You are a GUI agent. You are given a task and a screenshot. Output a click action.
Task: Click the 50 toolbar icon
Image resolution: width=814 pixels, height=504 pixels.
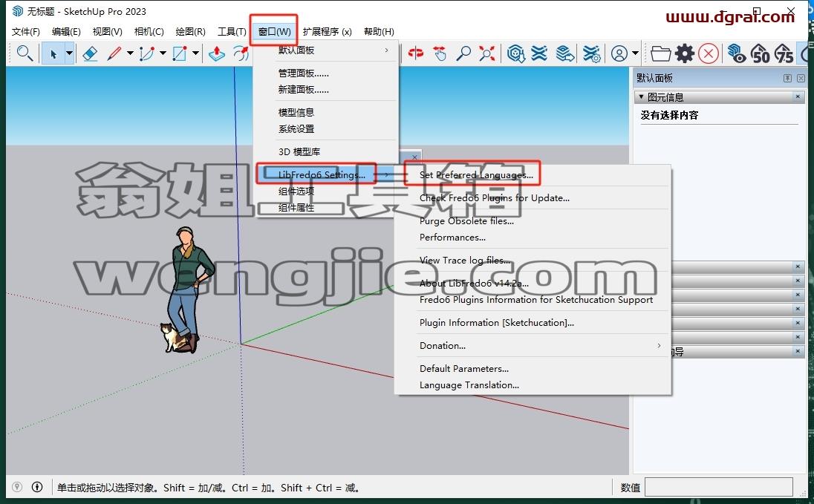tap(761, 53)
